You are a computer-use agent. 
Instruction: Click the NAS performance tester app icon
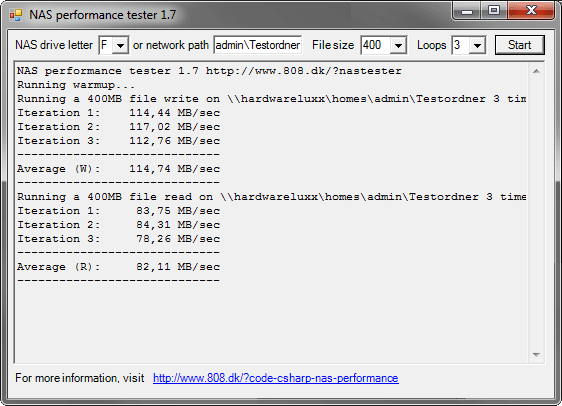coord(16,15)
